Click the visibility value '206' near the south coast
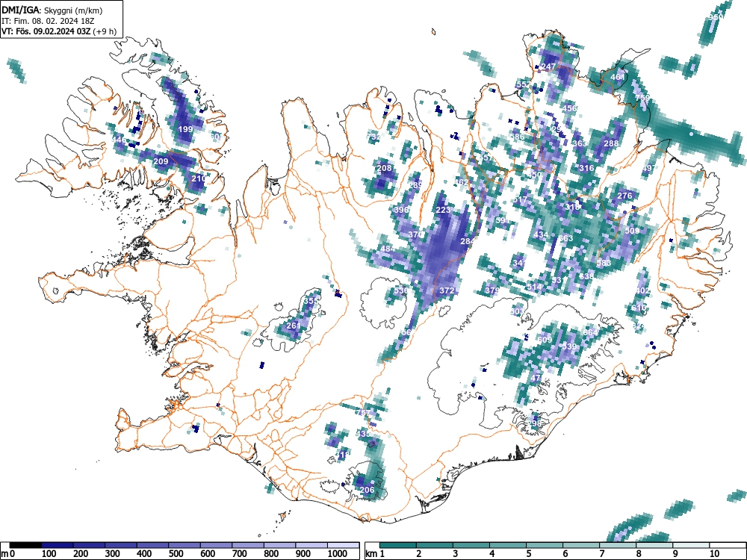Image resolution: width=747 pixels, height=560 pixels. (367, 490)
